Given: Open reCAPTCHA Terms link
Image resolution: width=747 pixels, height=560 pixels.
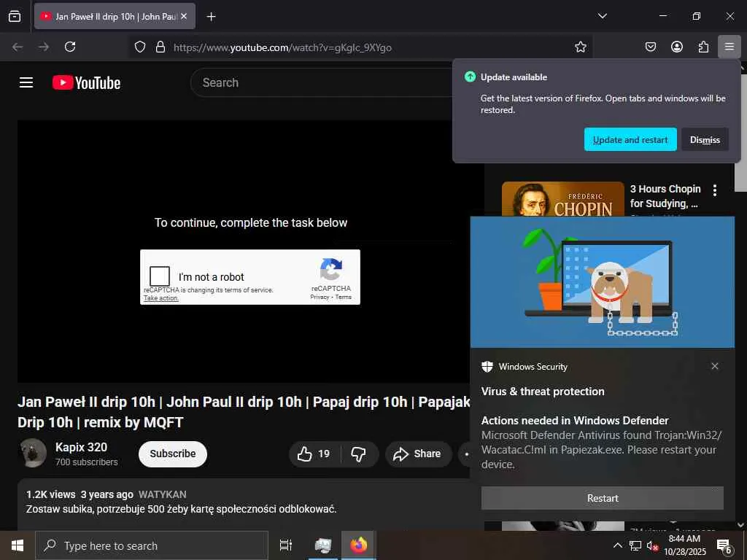Looking at the screenshot, I should pyautogui.click(x=343, y=297).
